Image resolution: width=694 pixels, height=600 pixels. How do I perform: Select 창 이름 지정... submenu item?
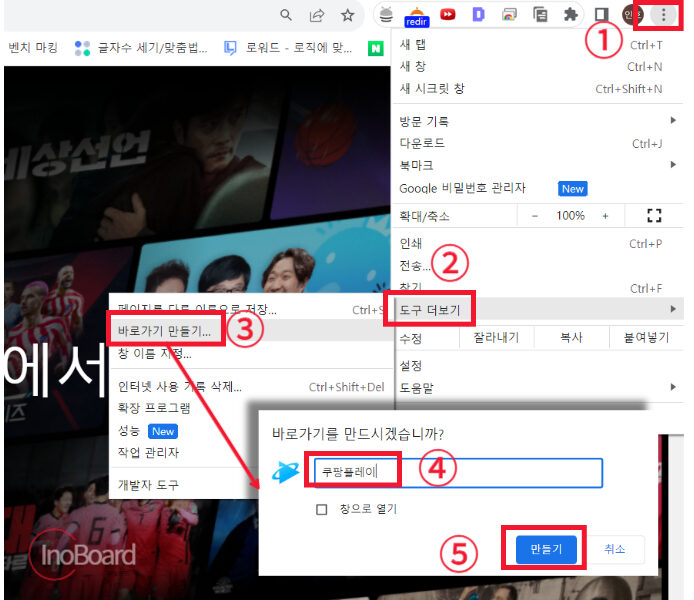[x=251, y=353]
